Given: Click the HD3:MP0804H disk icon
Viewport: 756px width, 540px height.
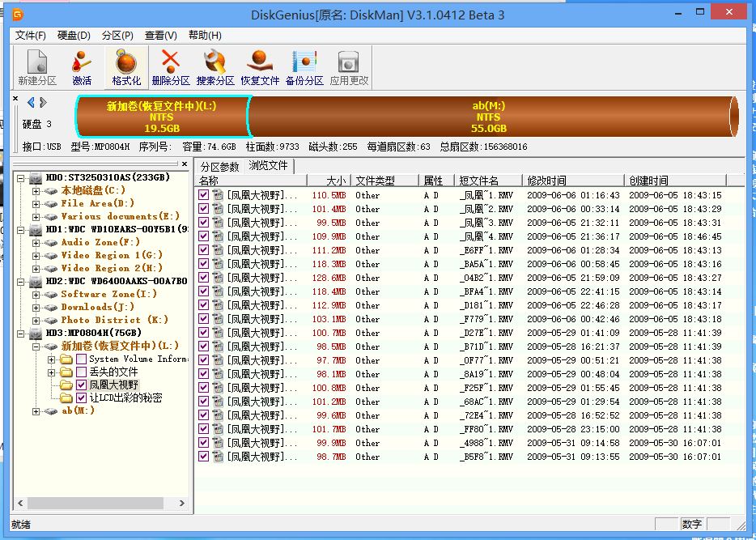Looking at the screenshot, I should 36,334.
